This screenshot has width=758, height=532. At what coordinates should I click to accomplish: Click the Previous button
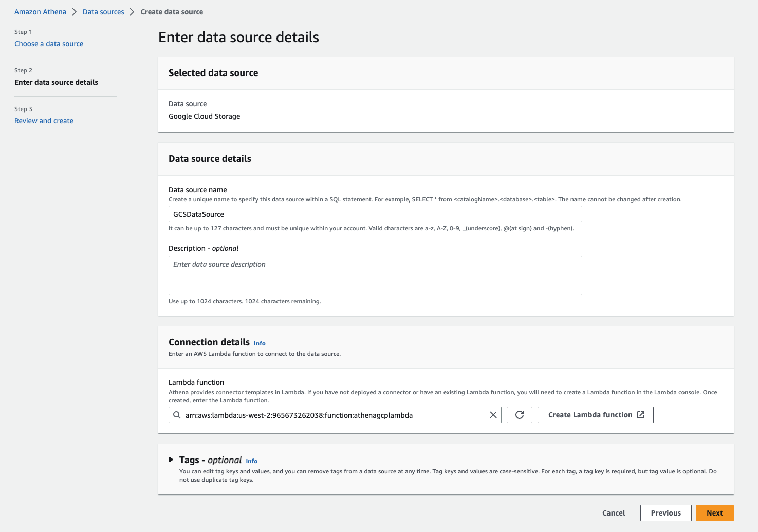tap(666, 513)
